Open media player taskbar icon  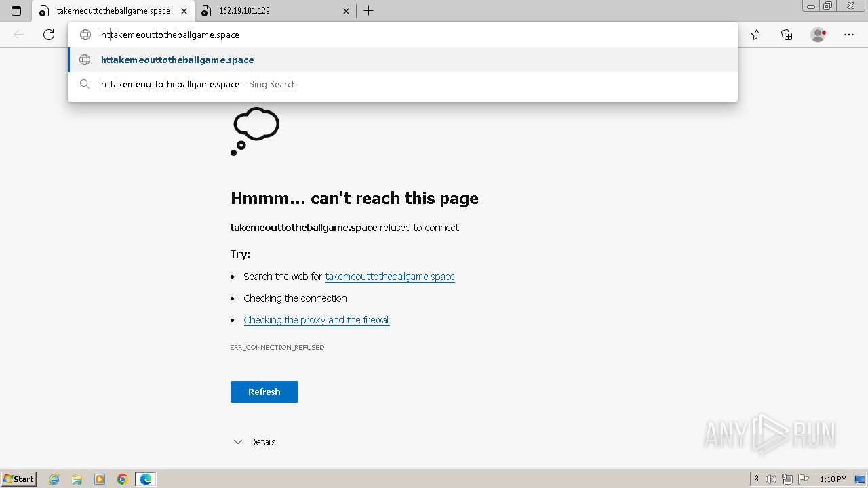[100, 479]
